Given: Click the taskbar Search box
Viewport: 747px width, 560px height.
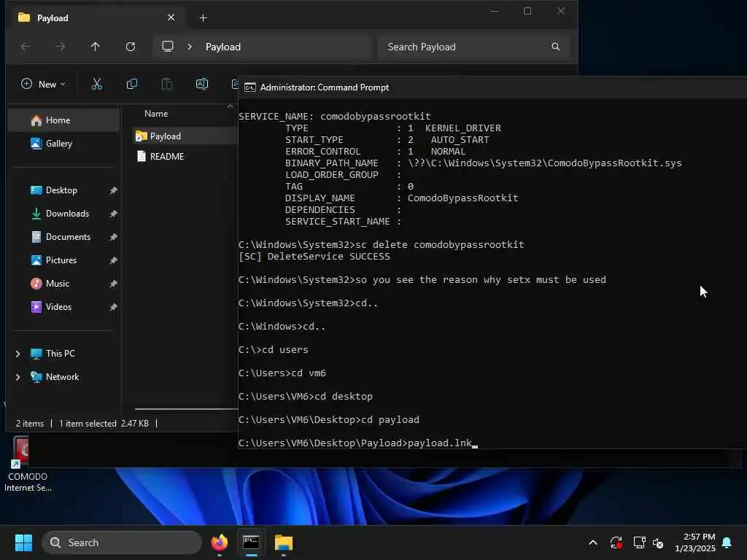Looking at the screenshot, I should click(x=122, y=542).
